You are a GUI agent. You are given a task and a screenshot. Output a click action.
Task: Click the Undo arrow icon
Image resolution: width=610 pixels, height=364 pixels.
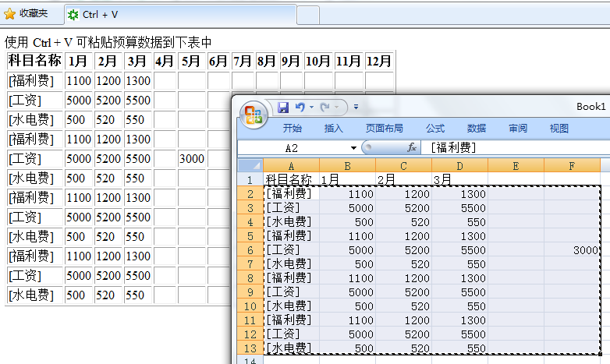pyautogui.click(x=300, y=107)
